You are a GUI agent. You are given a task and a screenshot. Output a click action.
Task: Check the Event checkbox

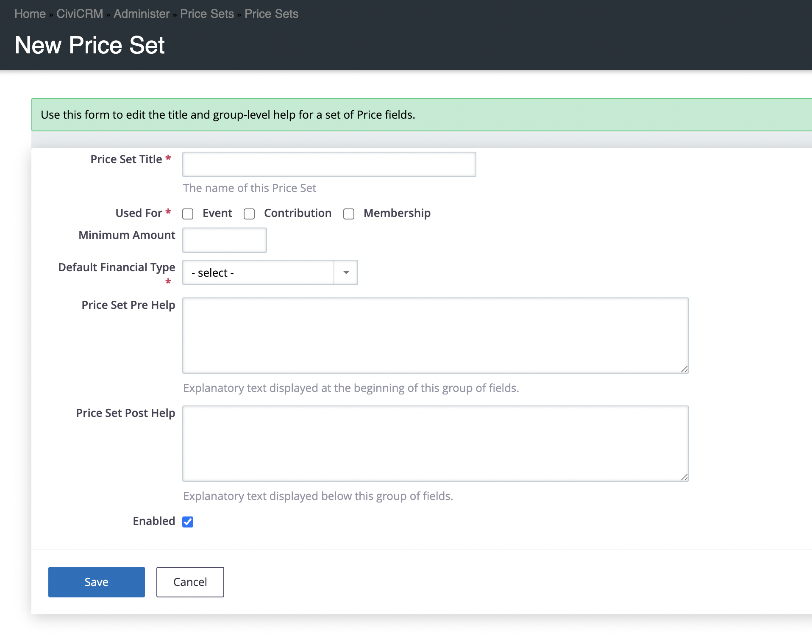(x=188, y=214)
